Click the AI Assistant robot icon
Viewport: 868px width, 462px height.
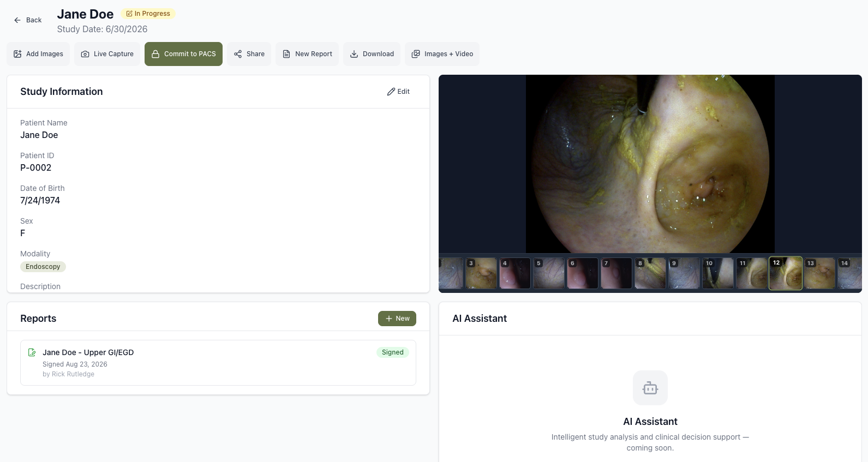tap(650, 388)
